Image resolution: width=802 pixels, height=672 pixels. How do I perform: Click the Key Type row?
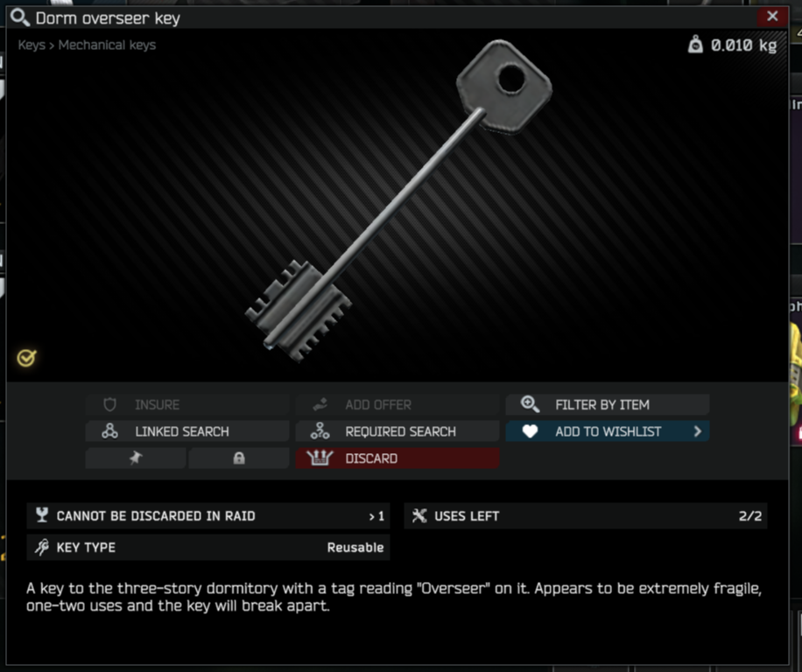[x=208, y=547]
